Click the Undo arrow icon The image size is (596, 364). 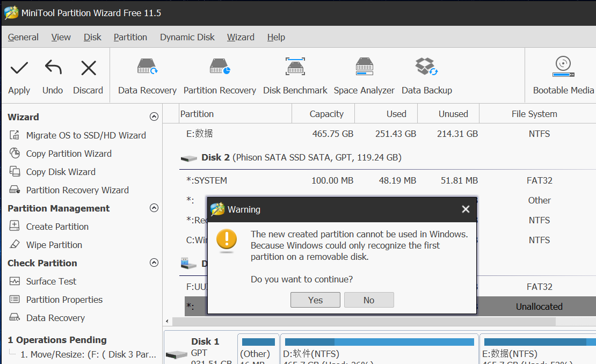[x=53, y=68]
